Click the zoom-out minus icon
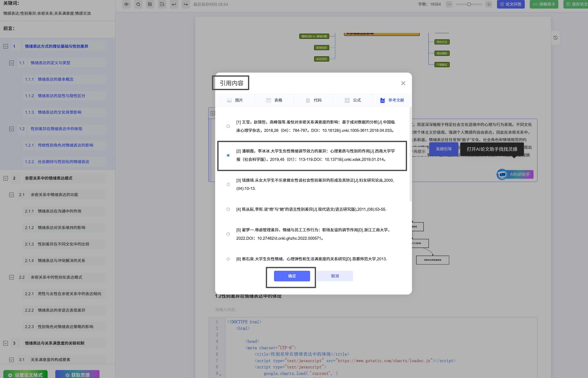Screen dimensions: 588x378 click(449, 4)
